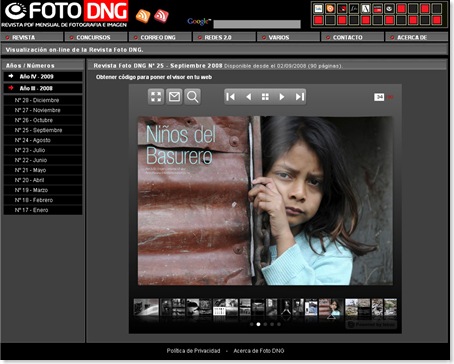This screenshot has height=364, width=454.
Task: Click 'Obtener código para poner el visor' link
Action: coord(154,77)
